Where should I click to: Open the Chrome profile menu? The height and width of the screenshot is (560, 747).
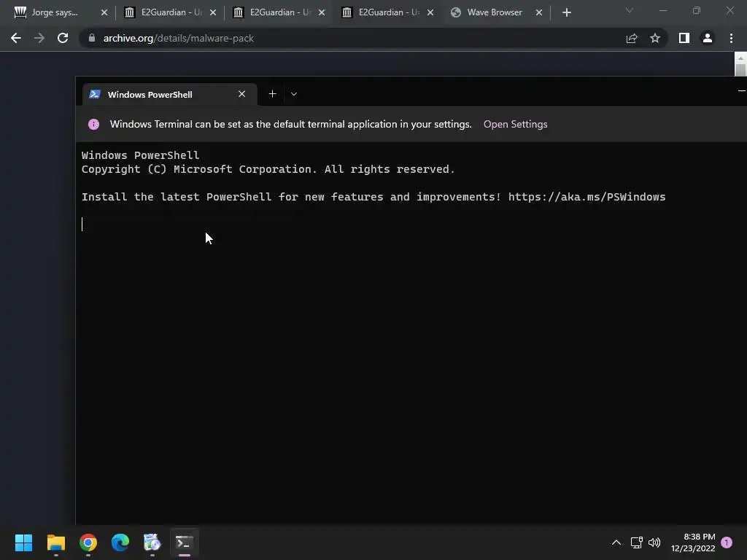tap(708, 38)
